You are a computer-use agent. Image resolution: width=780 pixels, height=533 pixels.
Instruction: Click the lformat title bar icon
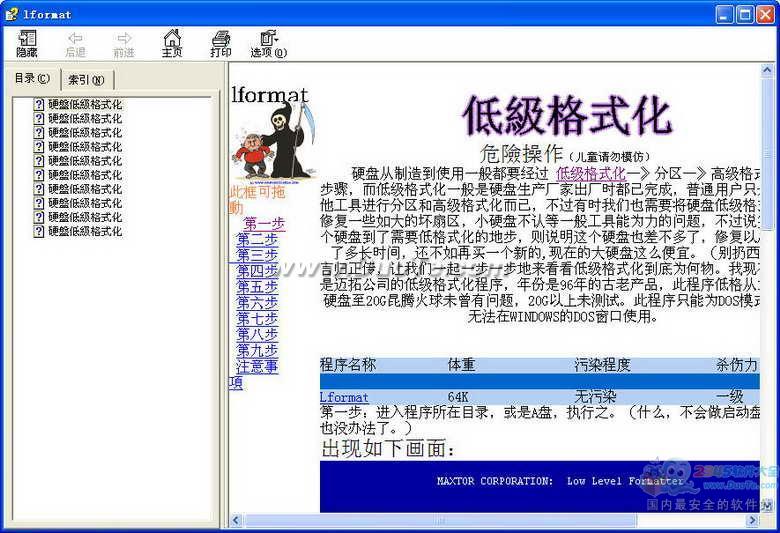[x=11, y=14]
